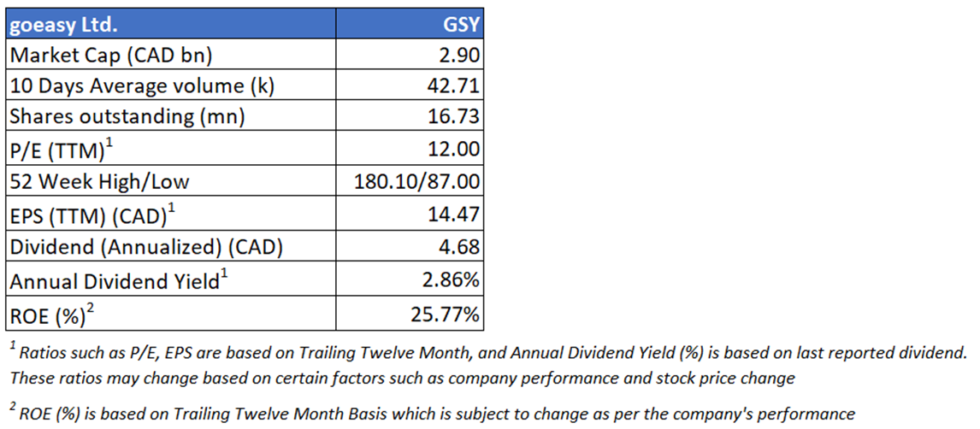Screen dimensions: 980x429
Task: Select the 14.47 EPS value cell
Action: pos(454,211)
